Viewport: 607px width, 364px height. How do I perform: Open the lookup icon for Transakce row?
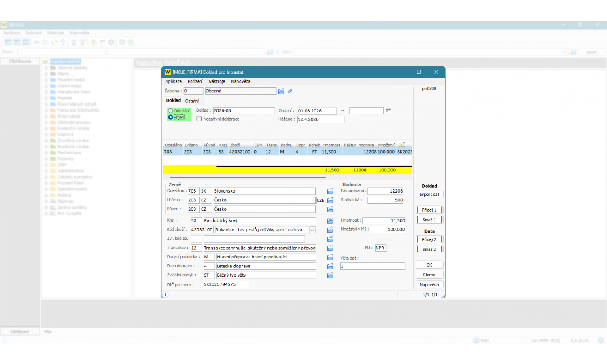330,248
